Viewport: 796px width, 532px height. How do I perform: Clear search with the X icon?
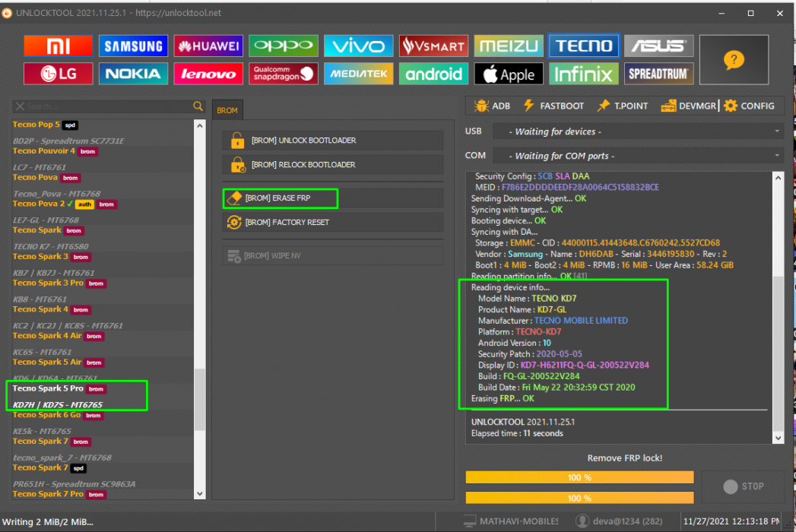point(20,106)
